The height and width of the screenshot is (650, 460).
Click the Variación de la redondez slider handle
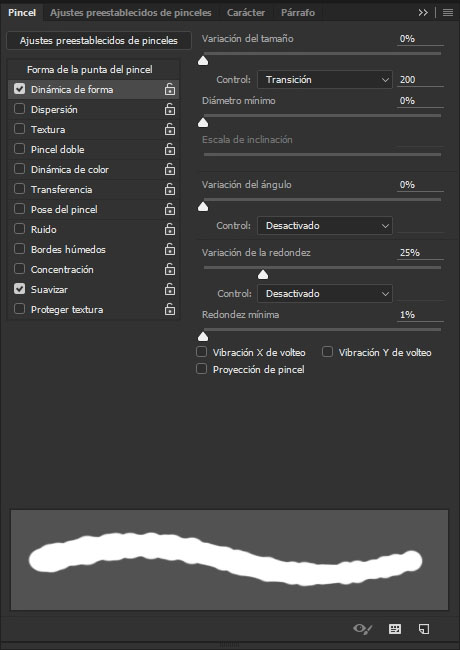pyautogui.click(x=263, y=274)
